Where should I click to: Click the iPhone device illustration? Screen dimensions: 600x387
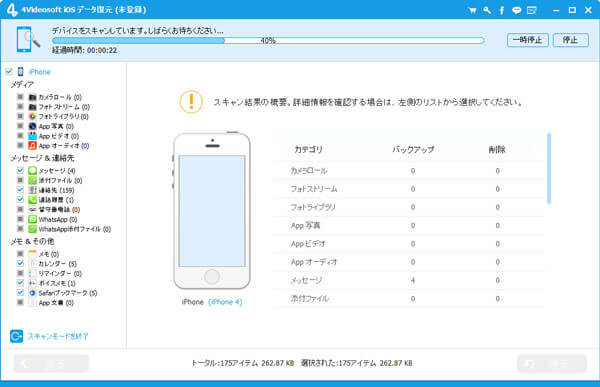pyautogui.click(x=212, y=211)
